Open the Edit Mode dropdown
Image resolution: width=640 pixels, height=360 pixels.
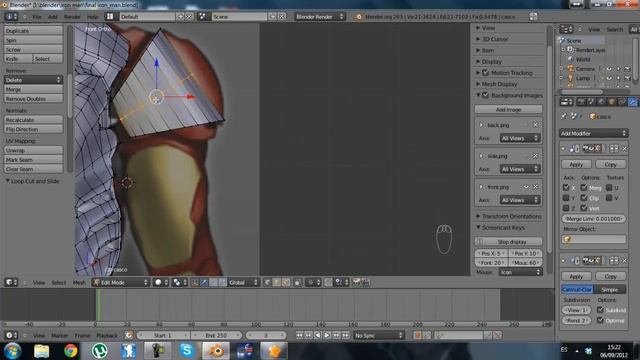(121, 282)
